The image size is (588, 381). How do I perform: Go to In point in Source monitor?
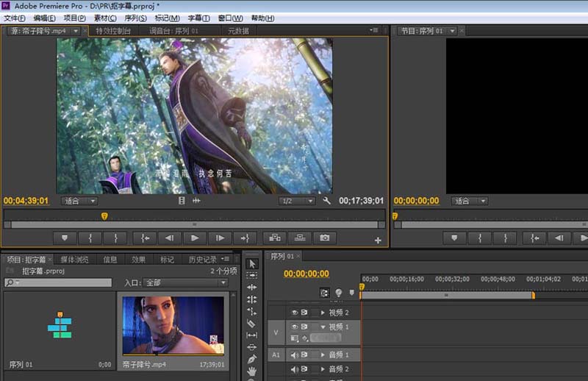[146, 238]
